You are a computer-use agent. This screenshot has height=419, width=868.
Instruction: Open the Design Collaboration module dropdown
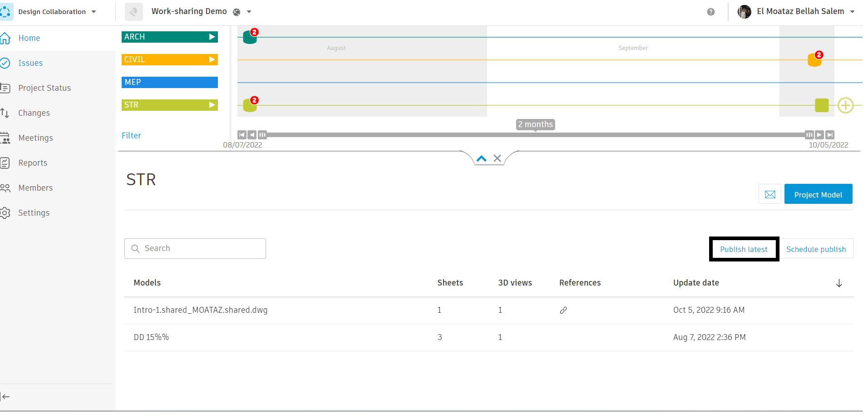[x=93, y=12]
